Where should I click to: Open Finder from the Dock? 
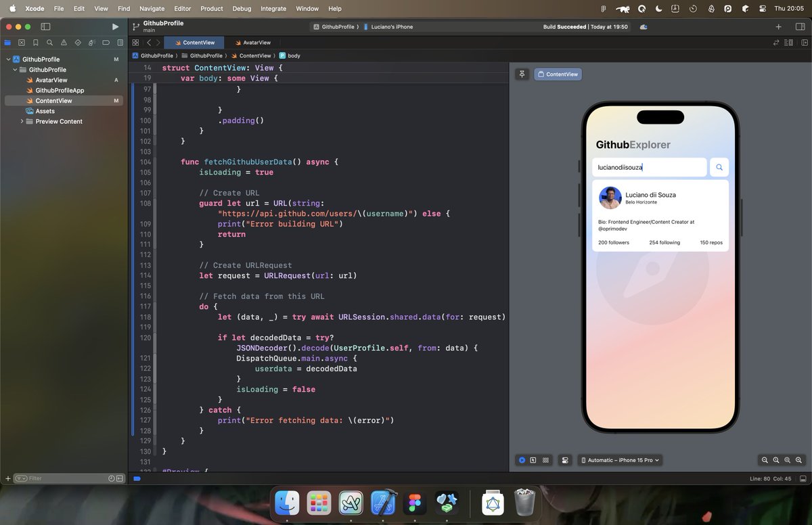(288, 503)
